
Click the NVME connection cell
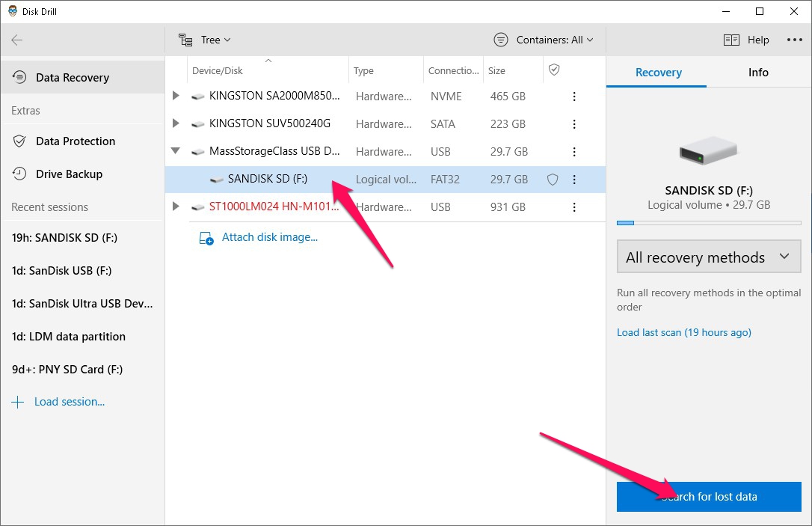pos(446,97)
